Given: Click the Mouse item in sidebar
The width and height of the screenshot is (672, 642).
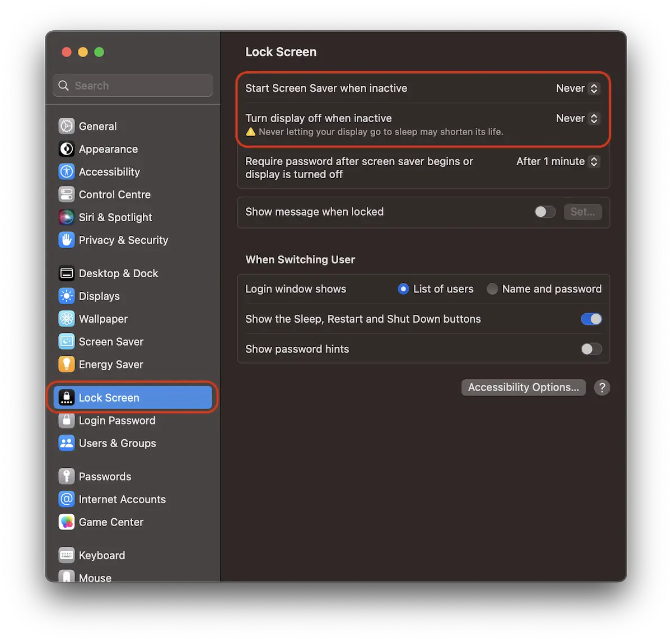Looking at the screenshot, I should click(x=133, y=577).
